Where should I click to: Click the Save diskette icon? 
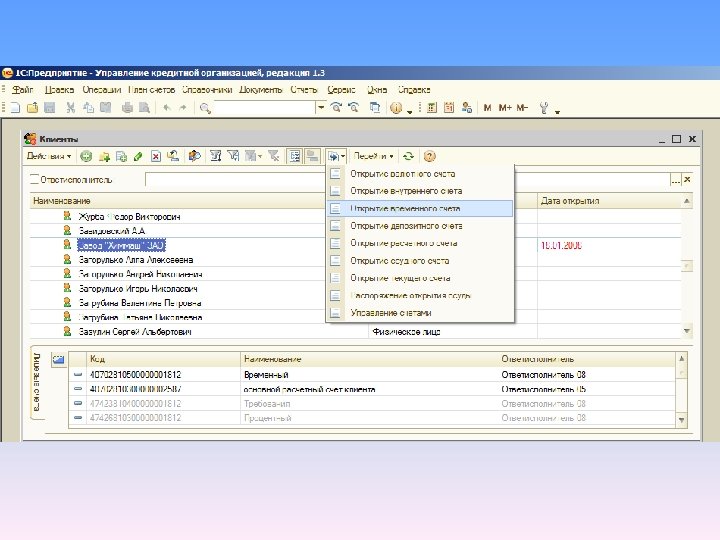(50, 107)
